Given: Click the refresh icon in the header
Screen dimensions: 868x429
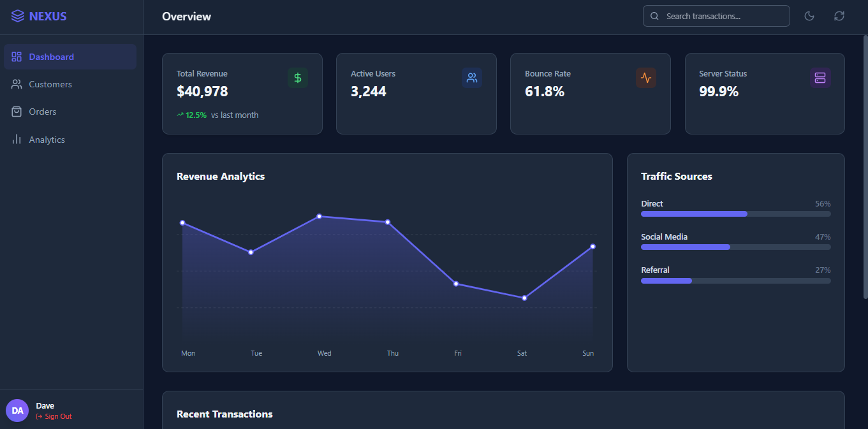Looking at the screenshot, I should coord(839,16).
